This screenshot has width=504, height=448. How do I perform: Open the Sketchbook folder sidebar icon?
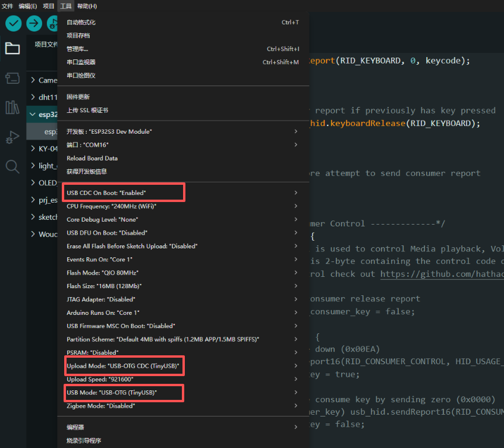12,49
